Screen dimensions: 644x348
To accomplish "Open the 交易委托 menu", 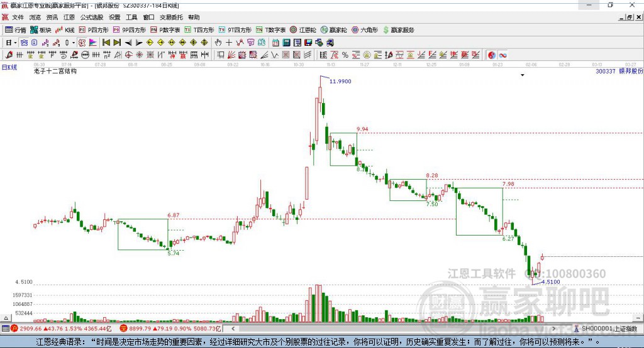I will pos(171,17).
